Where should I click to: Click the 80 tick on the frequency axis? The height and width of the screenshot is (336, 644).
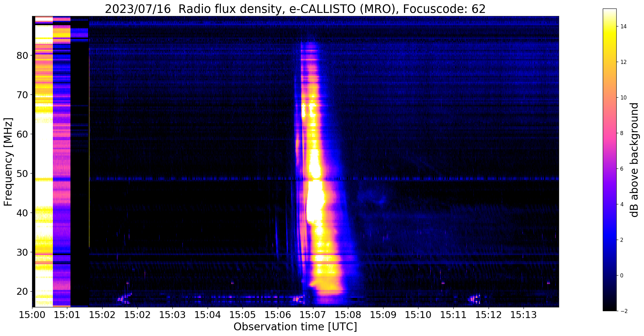pos(22,56)
